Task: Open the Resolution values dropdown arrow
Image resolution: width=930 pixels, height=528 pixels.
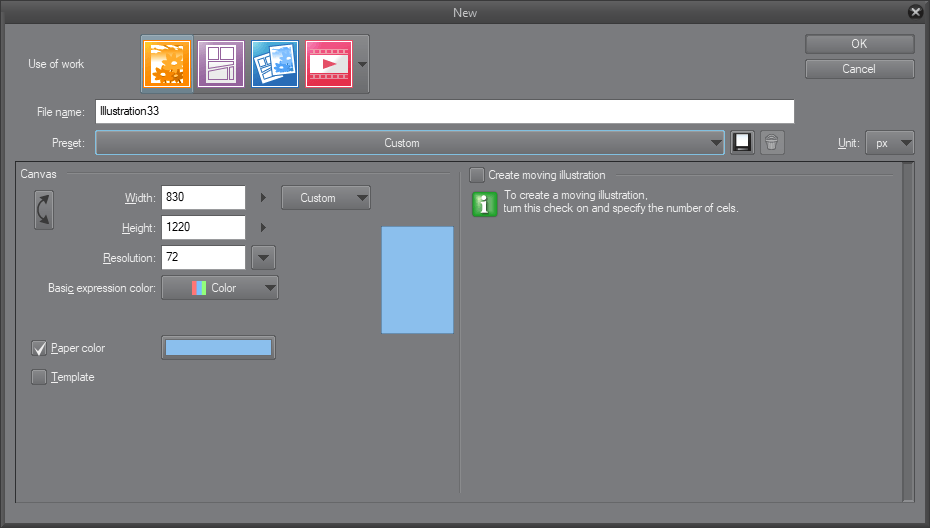Action: [x=263, y=257]
